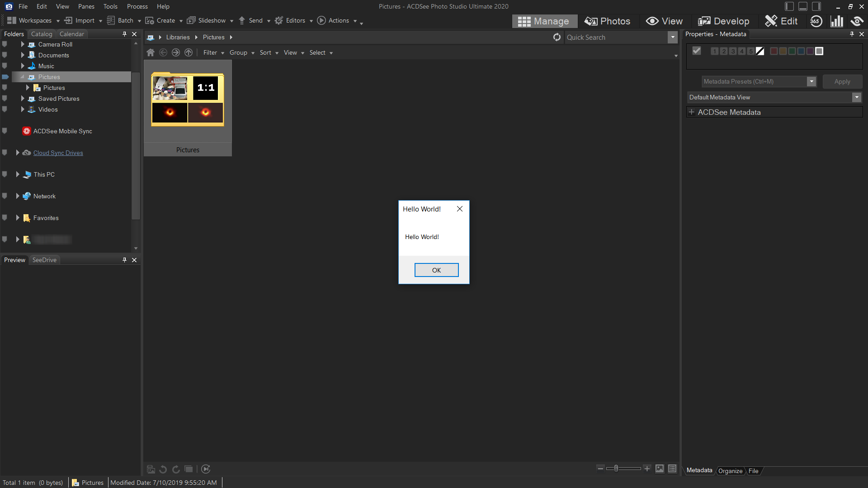Expand the Saved Pictures folder

click(23, 99)
